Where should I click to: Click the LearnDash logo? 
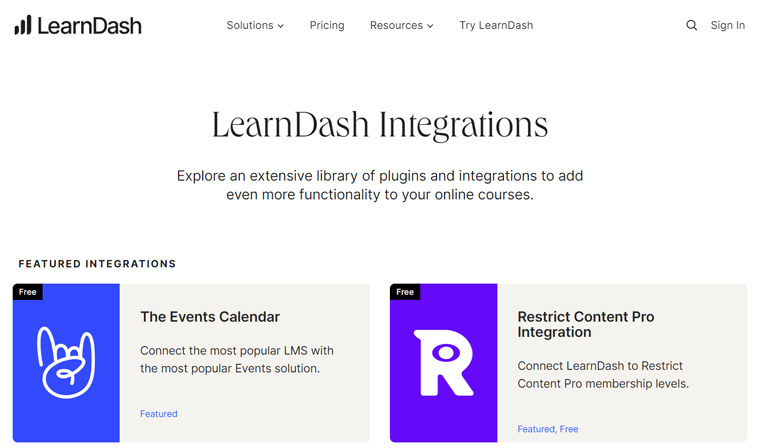78,25
